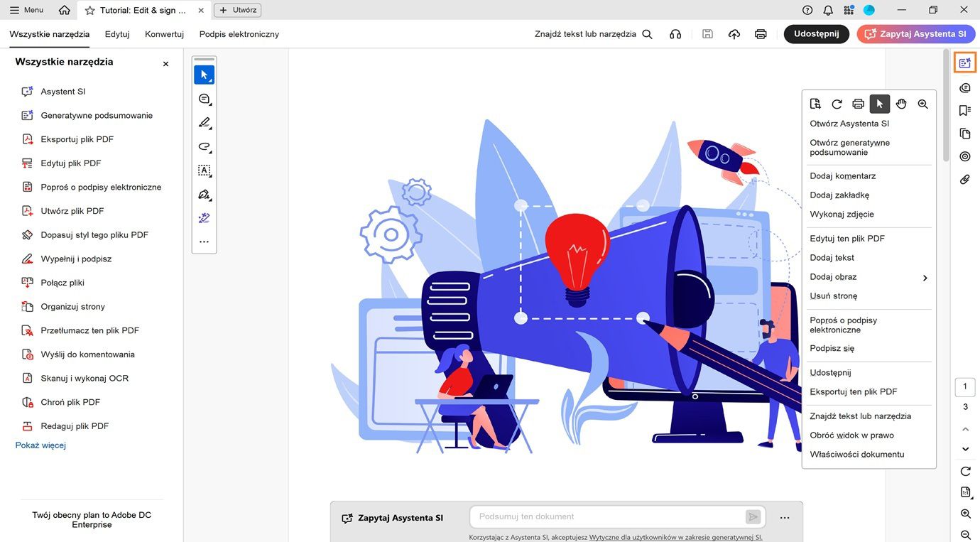
Task: Click the concentric circles icon in right rail
Action: click(x=964, y=156)
